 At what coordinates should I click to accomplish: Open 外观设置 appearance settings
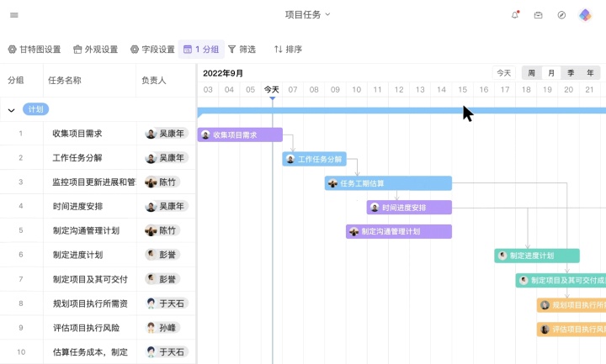(x=95, y=49)
